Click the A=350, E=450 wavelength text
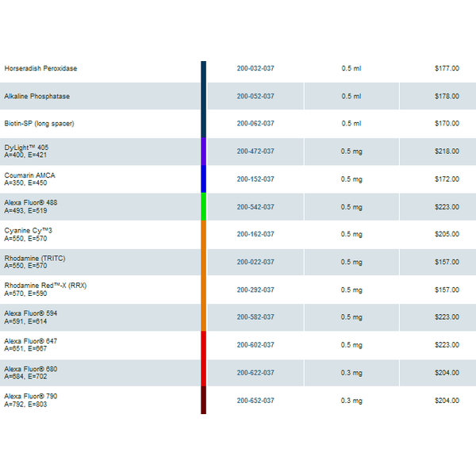Screen dimensions: 476x476 coord(25,183)
